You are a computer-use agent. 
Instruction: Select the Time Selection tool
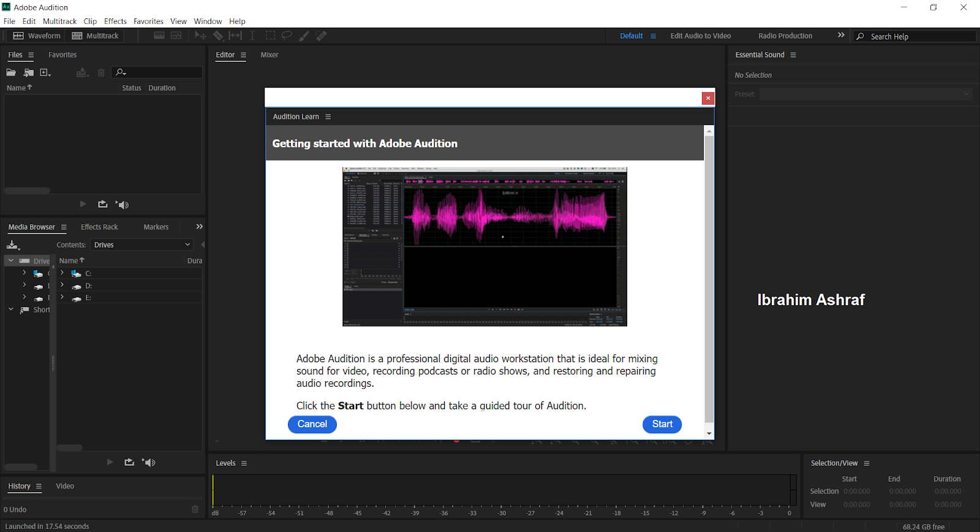[x=252, y=36]
